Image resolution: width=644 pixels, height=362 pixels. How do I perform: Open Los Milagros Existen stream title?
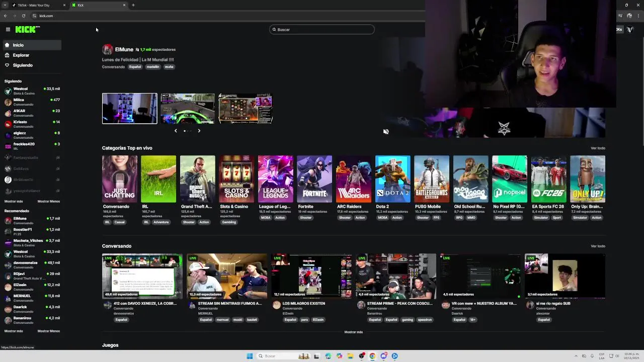click(303, 304)
